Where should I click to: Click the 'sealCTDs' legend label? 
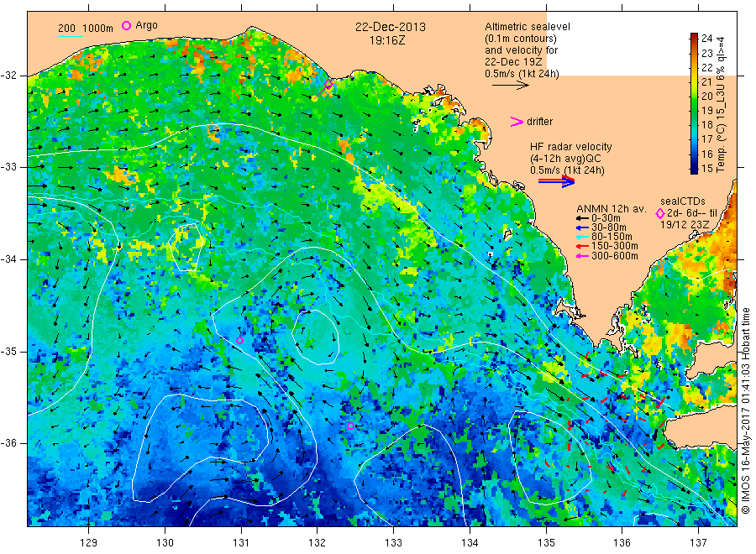pyautogui.click(x=683, y=201)
